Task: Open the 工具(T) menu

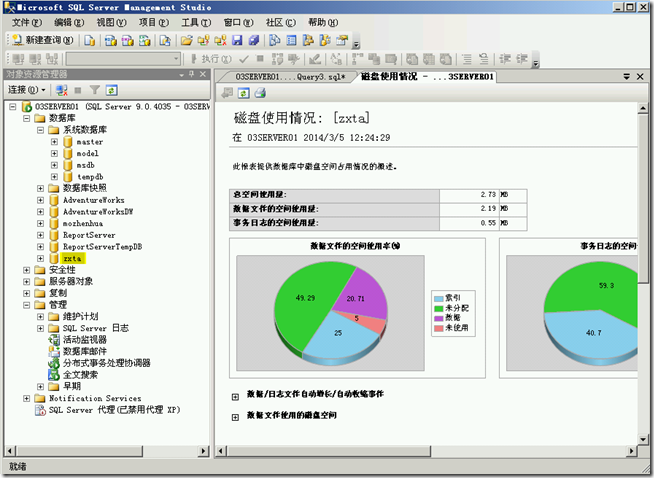Action: (196, 22)
